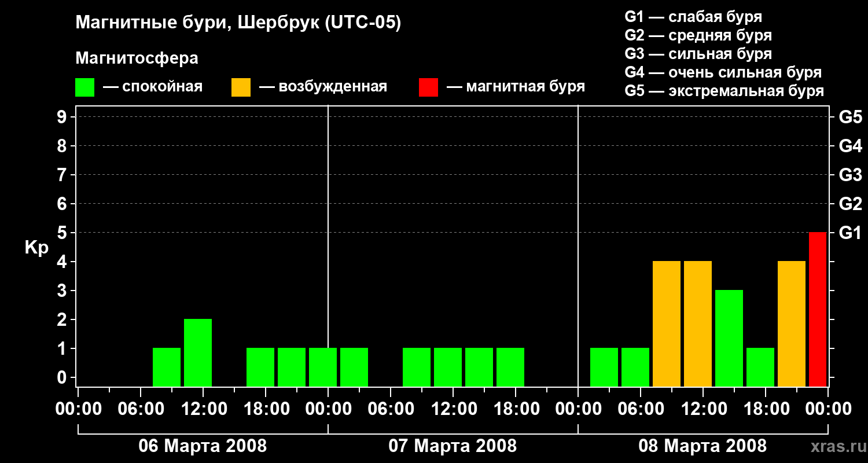Click the G5 label on right axis

tap(850, 117)
